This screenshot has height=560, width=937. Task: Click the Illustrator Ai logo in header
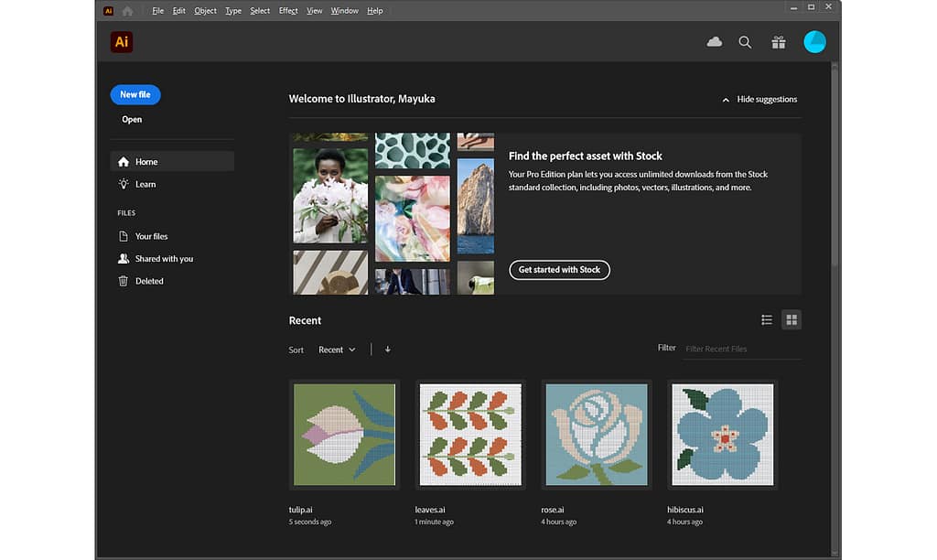click(122, 42)
